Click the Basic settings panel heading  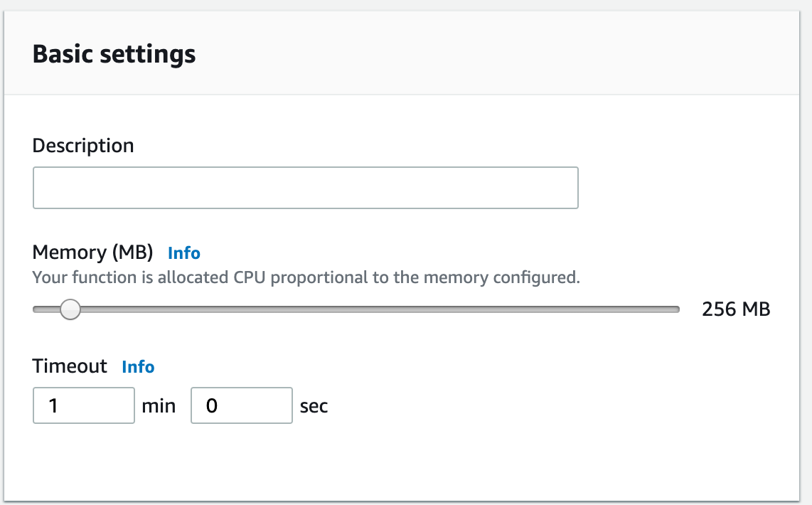(x=114, y=54)
